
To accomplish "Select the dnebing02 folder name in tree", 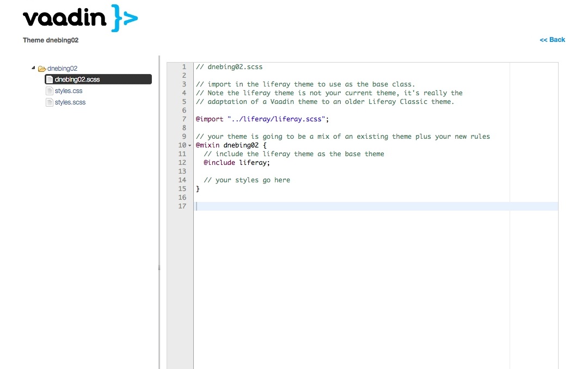I will (x=62, y=69).
